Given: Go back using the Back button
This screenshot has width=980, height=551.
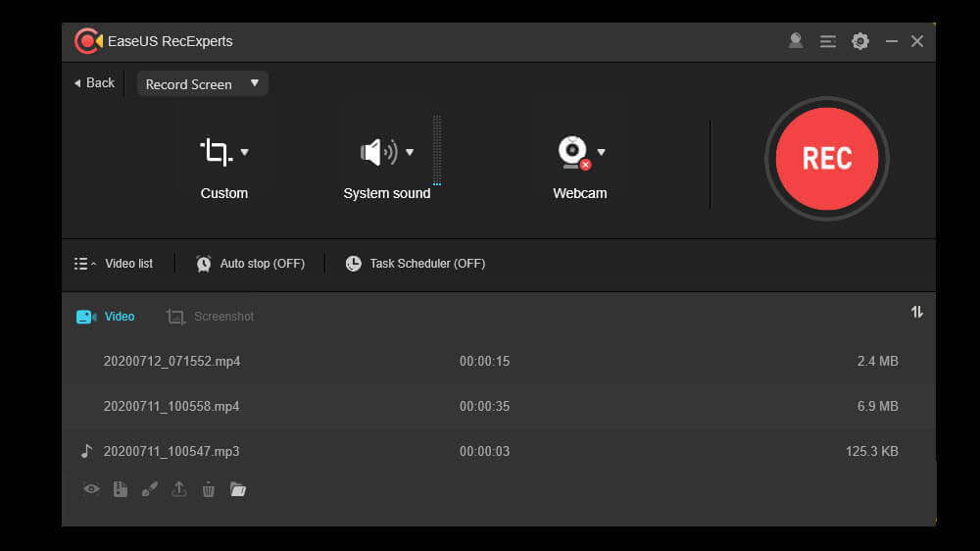Looking at the screenshot, I should [x=94, y=83].
